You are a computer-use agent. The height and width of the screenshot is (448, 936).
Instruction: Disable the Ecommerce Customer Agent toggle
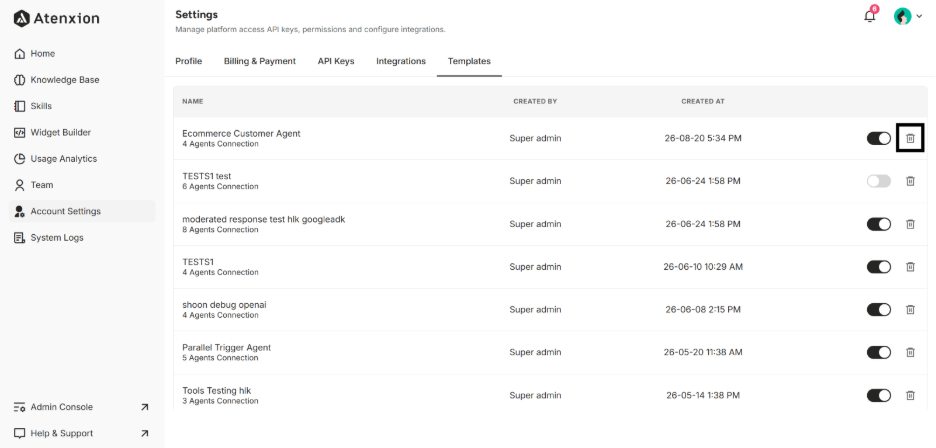879,139
